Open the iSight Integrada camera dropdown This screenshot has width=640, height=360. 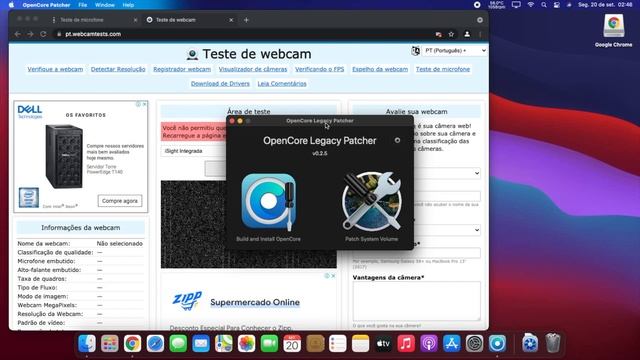194,151
